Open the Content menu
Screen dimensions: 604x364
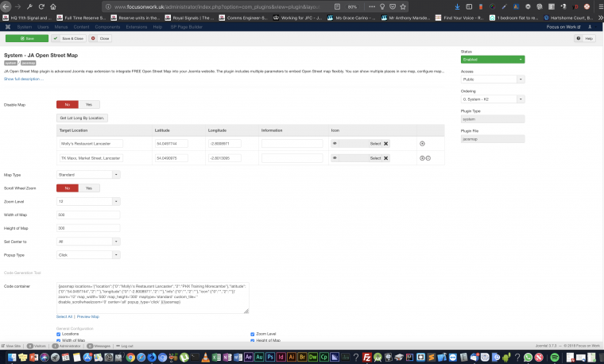tap(81, 27)
